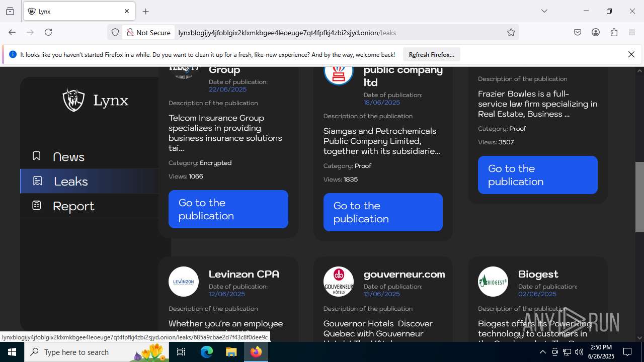Reload the current page
The width and height of the screenshot is (644, 362).
point(48,32)
